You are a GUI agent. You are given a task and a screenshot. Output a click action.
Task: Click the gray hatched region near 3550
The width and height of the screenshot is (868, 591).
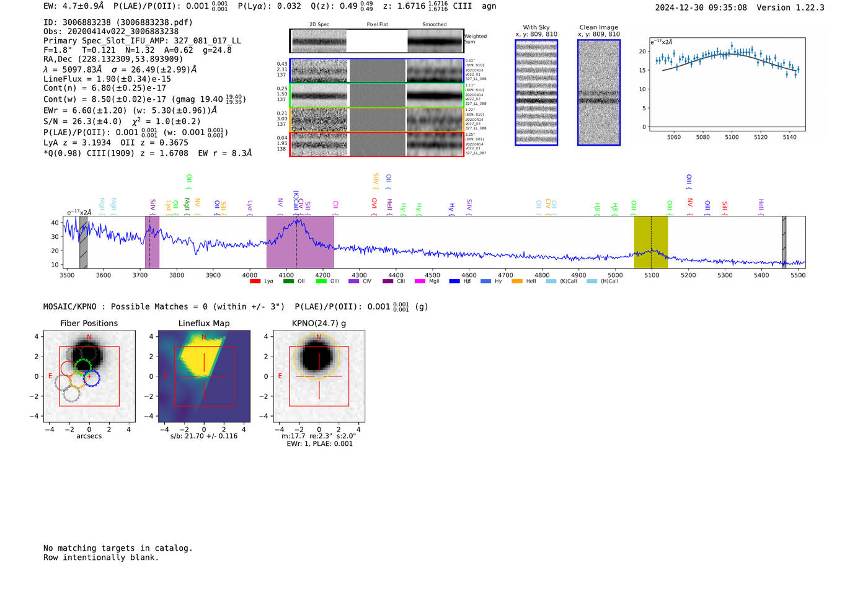tap(83, 242)
